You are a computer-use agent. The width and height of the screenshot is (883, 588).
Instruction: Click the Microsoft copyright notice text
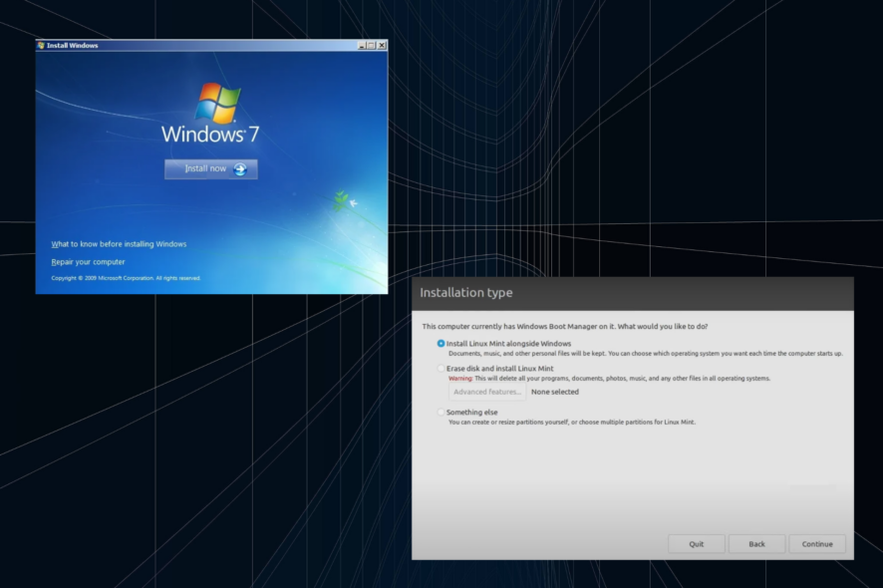127,278
